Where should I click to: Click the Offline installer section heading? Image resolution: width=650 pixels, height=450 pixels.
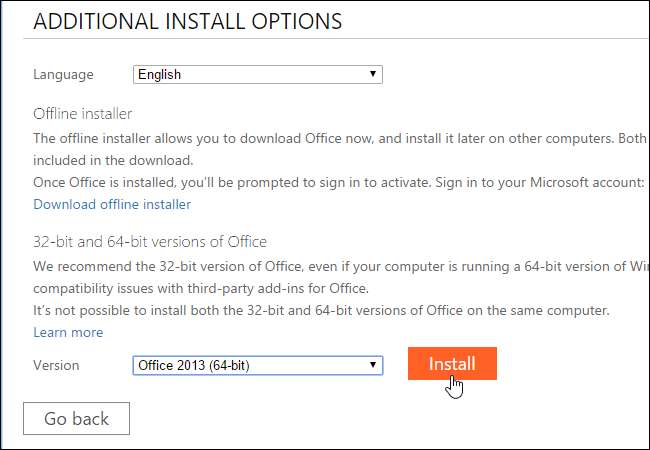pyautogui.click(x=83, y=114)
